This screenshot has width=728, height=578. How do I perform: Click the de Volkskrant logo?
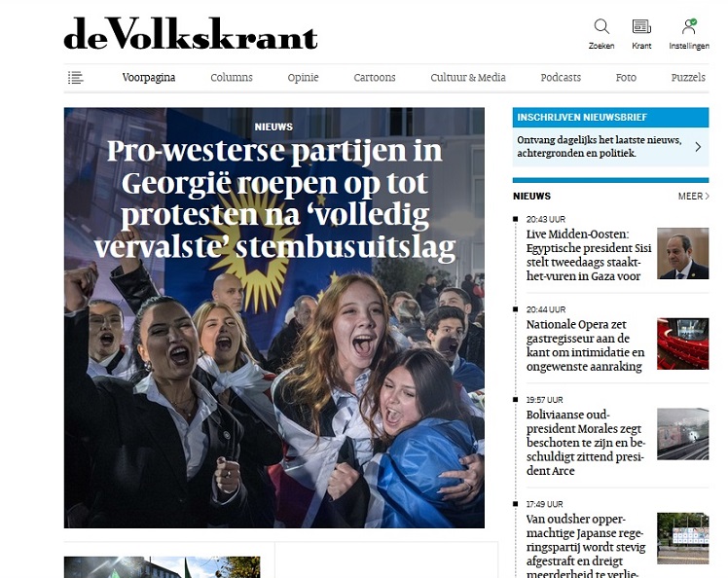(x=191, y=33)
